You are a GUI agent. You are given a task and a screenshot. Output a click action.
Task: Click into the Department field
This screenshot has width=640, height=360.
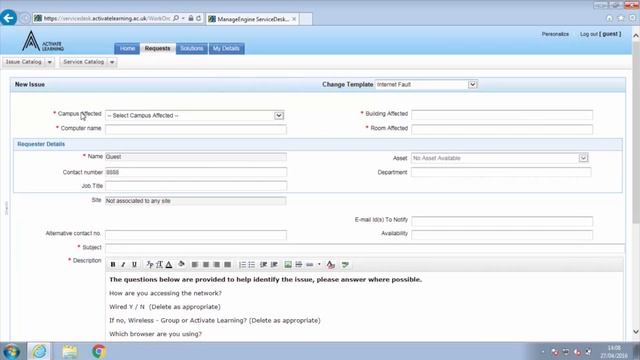(x=501, y=172)
